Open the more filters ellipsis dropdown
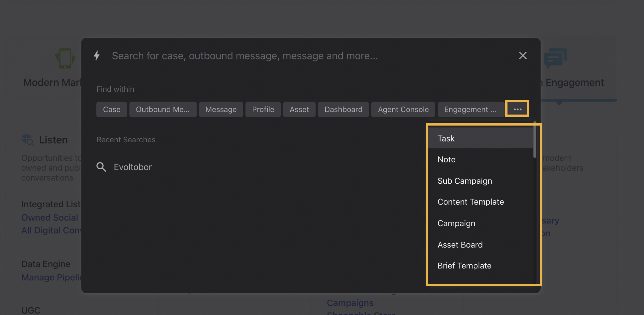This screenshot has width=644, height=315. tap(517, 109)
